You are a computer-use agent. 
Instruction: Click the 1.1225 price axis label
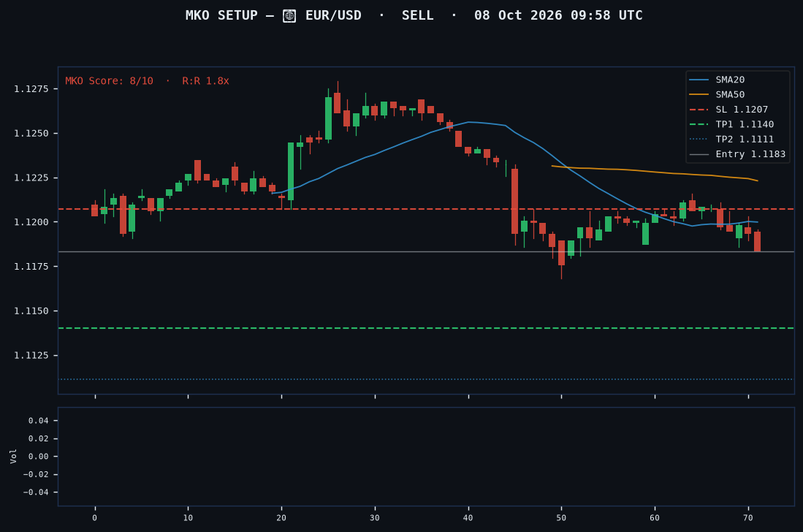pos(31,178)
